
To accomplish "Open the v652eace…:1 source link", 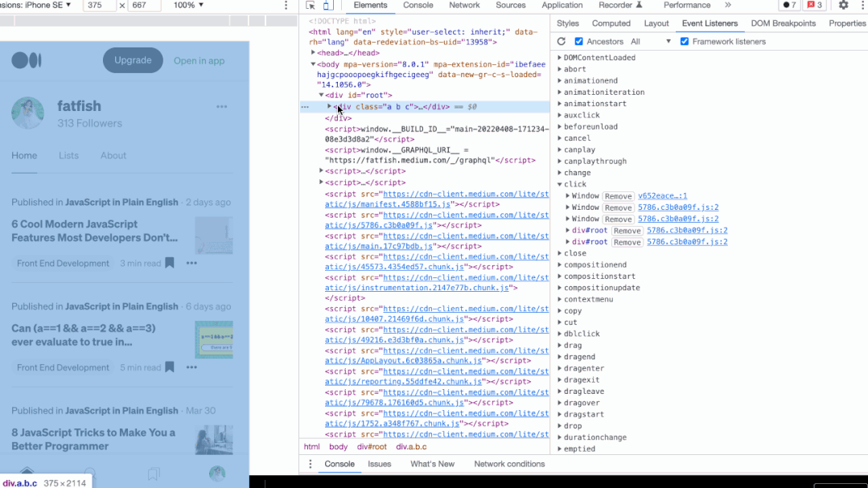I will coord(662,196).
